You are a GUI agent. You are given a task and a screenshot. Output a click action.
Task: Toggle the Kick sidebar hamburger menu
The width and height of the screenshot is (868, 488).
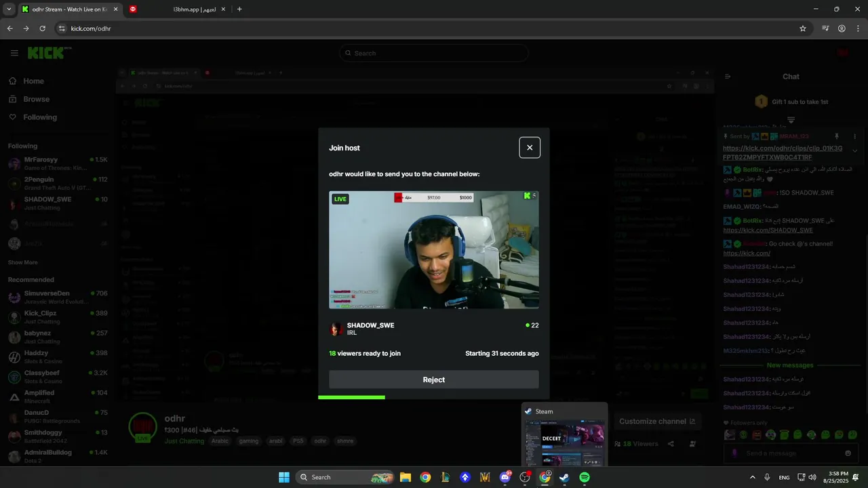point(14,53)
